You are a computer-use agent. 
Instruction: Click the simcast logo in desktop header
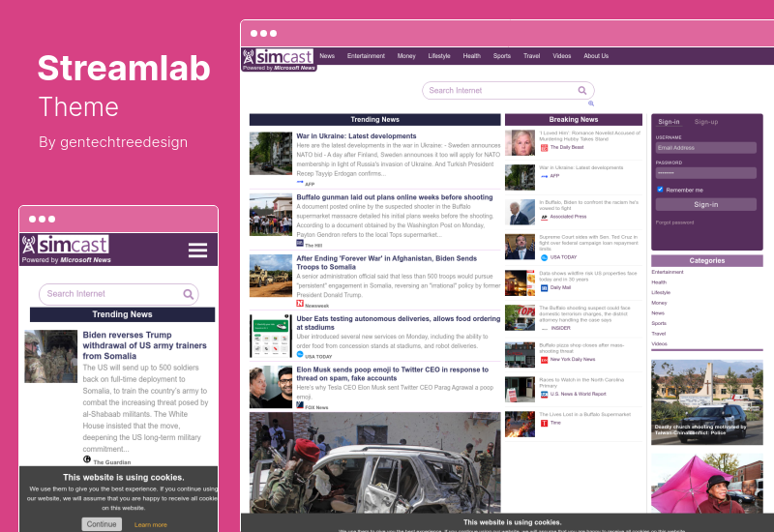(279, 59)
